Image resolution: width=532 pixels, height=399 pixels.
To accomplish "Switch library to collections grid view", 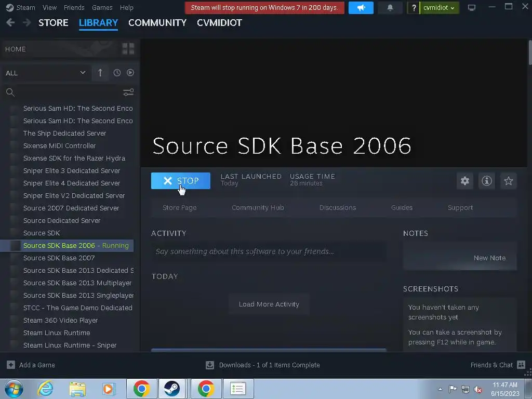I will pyautogui.click(x=128, y=49).
